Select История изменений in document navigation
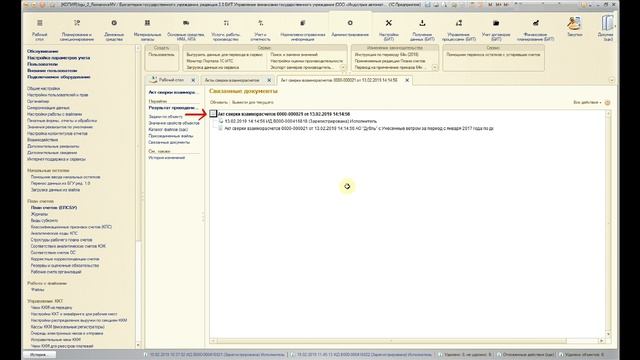Image resolution: width=640 pixels, height=360 pixels. [x=167, y=158]
